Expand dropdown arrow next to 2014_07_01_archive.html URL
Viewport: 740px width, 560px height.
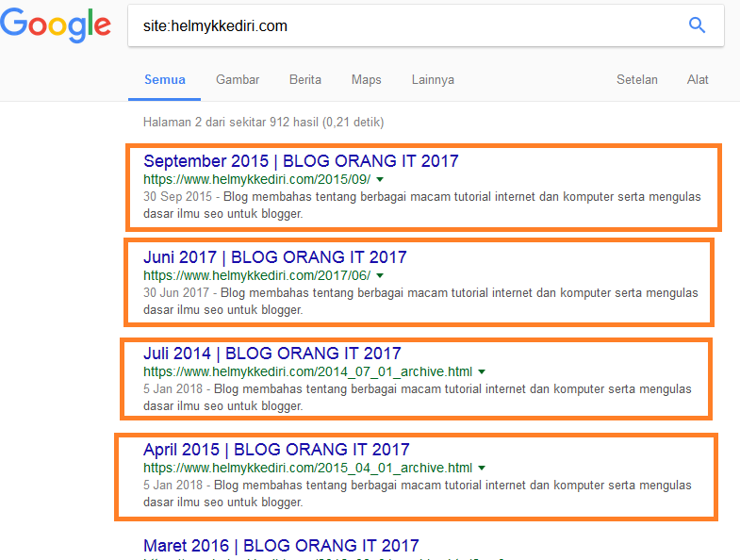point(482,372)
